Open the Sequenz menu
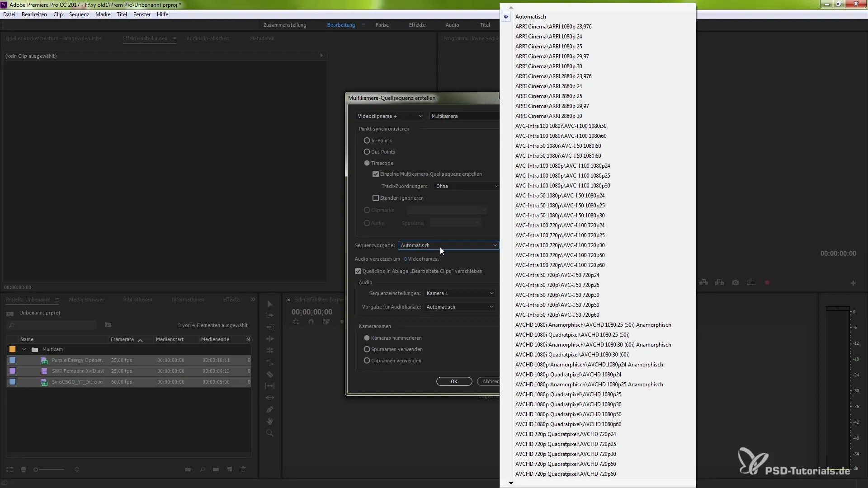The height and width of the screenshot is (488, 868). tap(79, 14)
